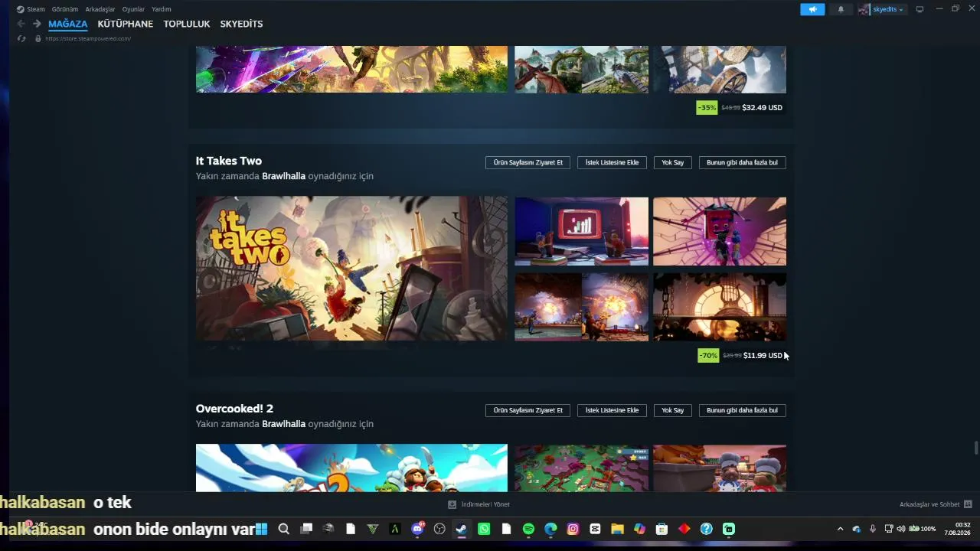
Task: Click the microphone tray icon
Action: tap(872, 529)
